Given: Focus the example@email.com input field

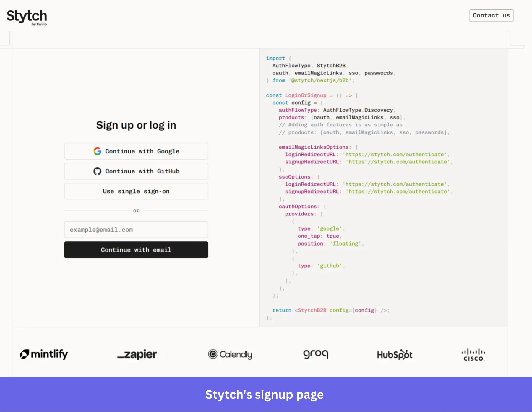Looking at the screenshot, I should pyautogui.click(x=136, y=230).
